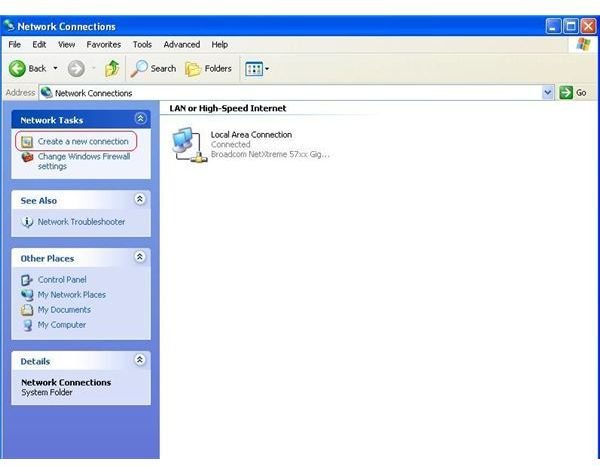Click the My Network Places icon

pos(27,295)
